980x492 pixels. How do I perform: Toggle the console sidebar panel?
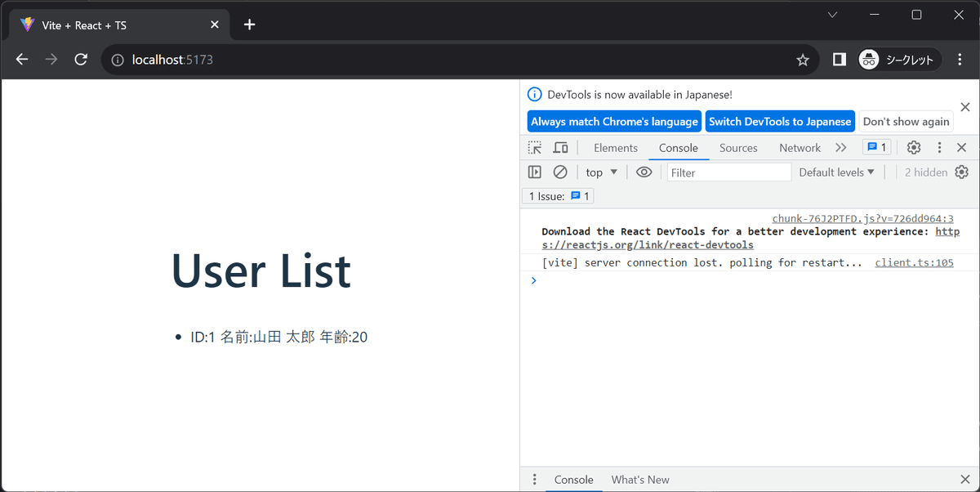(535, 172)
